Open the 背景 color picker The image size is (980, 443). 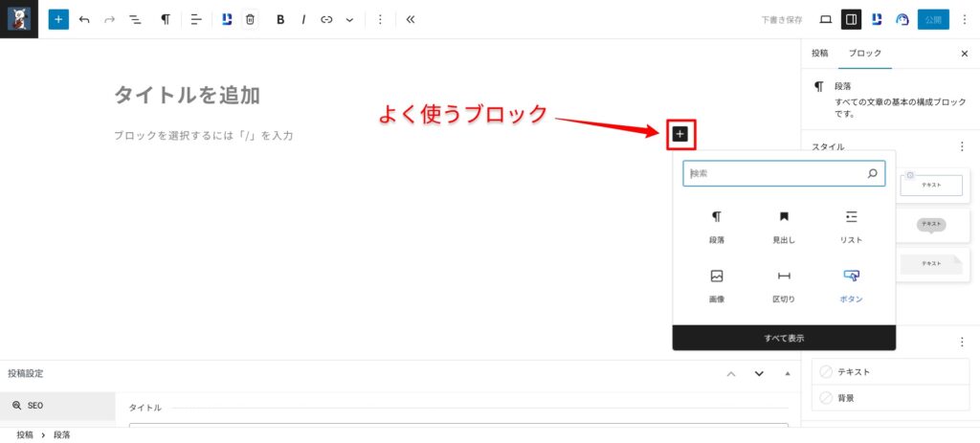[x=890, y=397]
